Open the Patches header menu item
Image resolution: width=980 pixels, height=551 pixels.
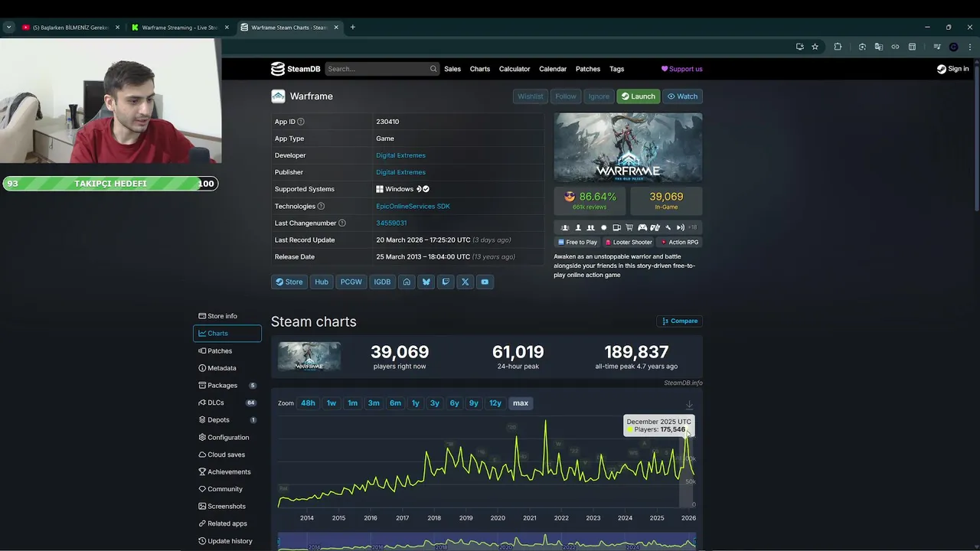(588, 69)
